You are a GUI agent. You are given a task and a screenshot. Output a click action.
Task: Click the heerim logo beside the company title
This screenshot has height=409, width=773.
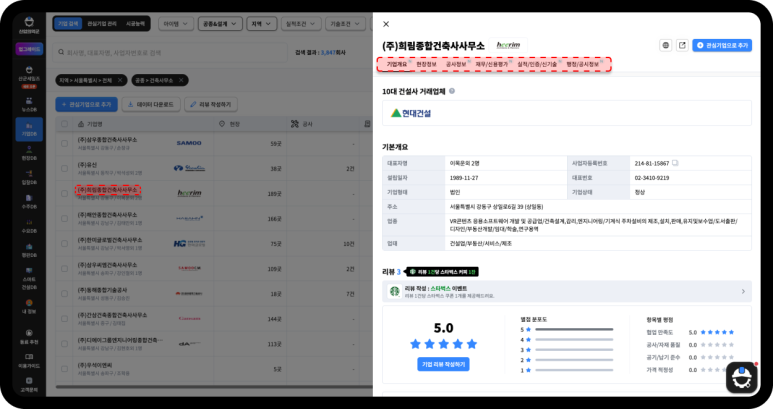pos(508,45)
